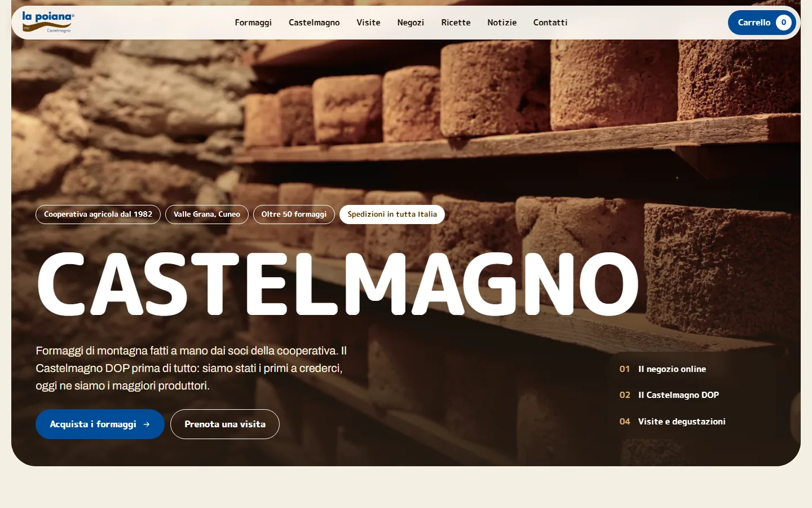
Task: Click the arrow icon in Acquista button
Action: coord(147,424)
